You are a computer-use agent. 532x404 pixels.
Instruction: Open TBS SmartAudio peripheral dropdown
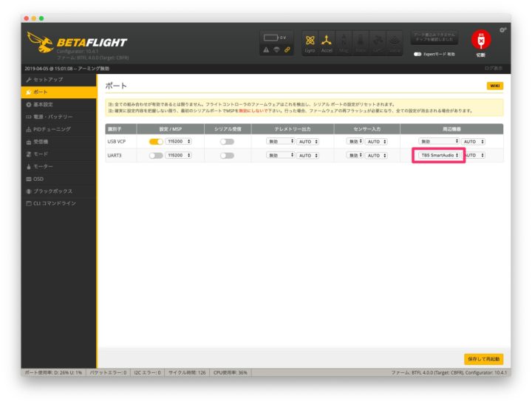click(438, 155)
